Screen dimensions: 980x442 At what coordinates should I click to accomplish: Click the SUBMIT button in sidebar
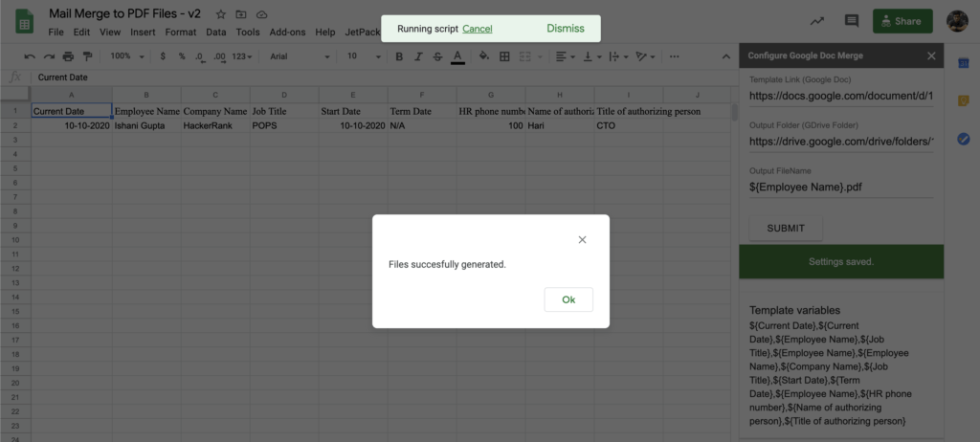[786, 229]
